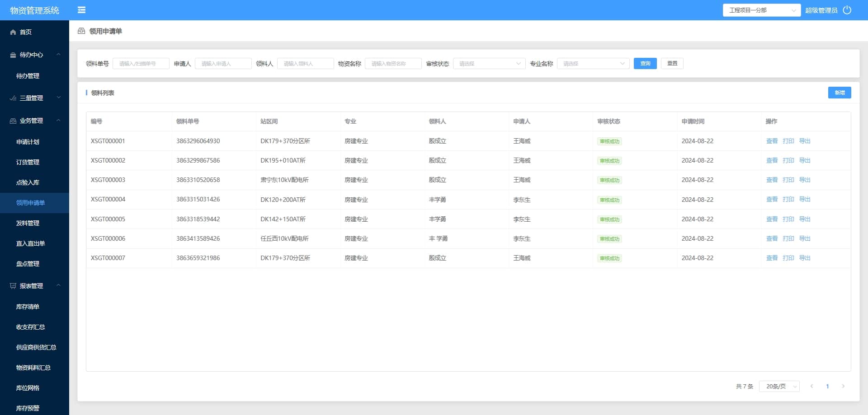Screen dimensions: 868x415
Task: Select 领用申请单 in the sidebar
Action: [34, 203]
